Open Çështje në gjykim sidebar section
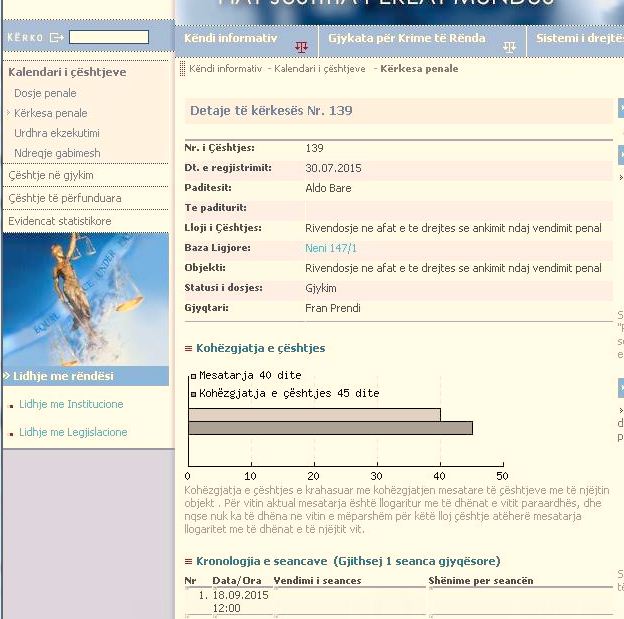Viewport: 624px width, 619px height. 51,175
